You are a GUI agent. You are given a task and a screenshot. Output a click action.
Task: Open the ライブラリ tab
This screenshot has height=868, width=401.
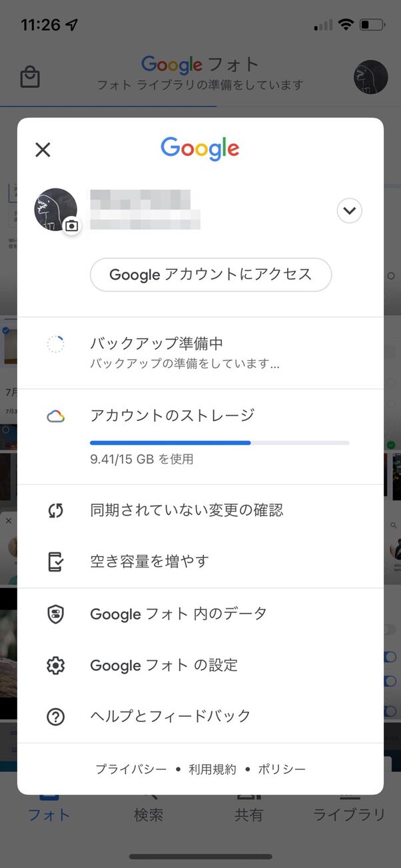pyautogui.click(x=349, y=814)
